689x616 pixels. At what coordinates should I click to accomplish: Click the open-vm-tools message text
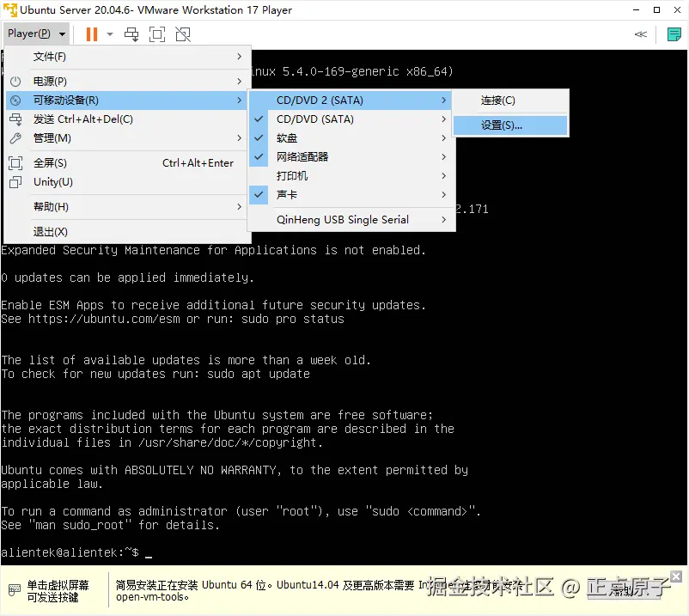pyautogui.click(x=152, y=597)
